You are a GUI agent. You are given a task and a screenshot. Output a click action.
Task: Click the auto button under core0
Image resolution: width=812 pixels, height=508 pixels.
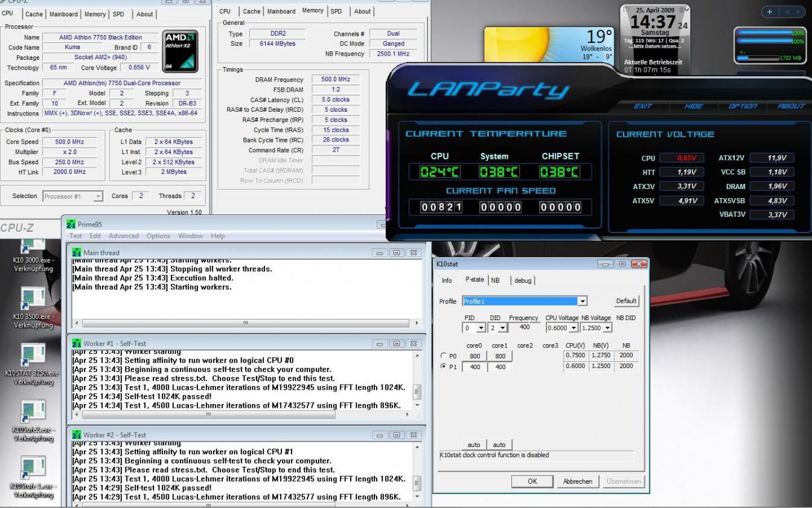point(475,445)
